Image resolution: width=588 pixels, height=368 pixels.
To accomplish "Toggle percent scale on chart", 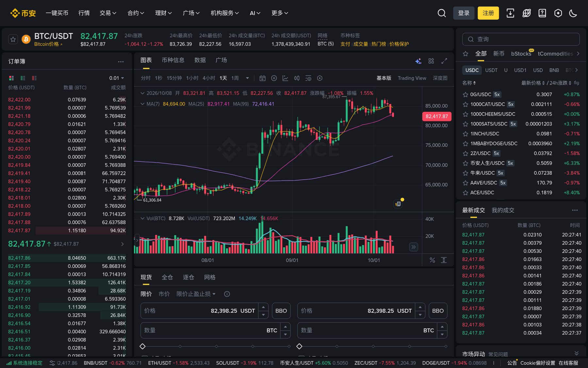I will (x=432, y=260).
